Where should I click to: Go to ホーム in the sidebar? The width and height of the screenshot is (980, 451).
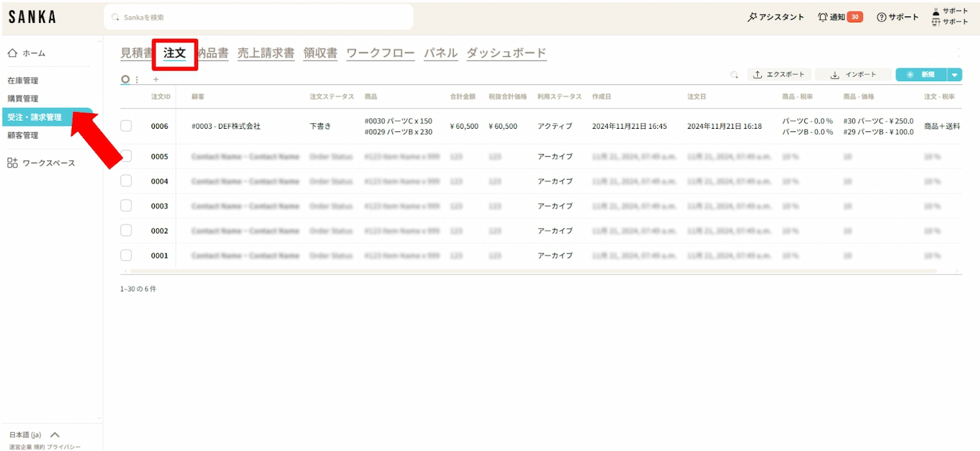point(34,53)
